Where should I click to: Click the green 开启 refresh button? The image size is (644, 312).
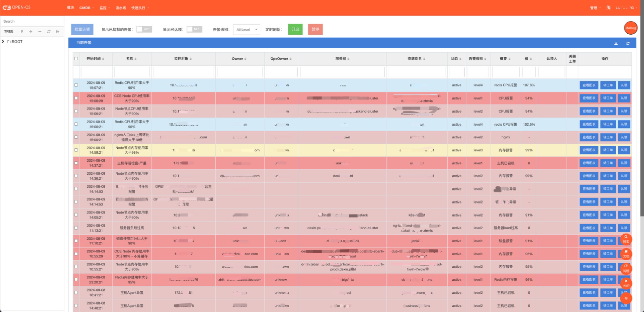click(295, 29)
